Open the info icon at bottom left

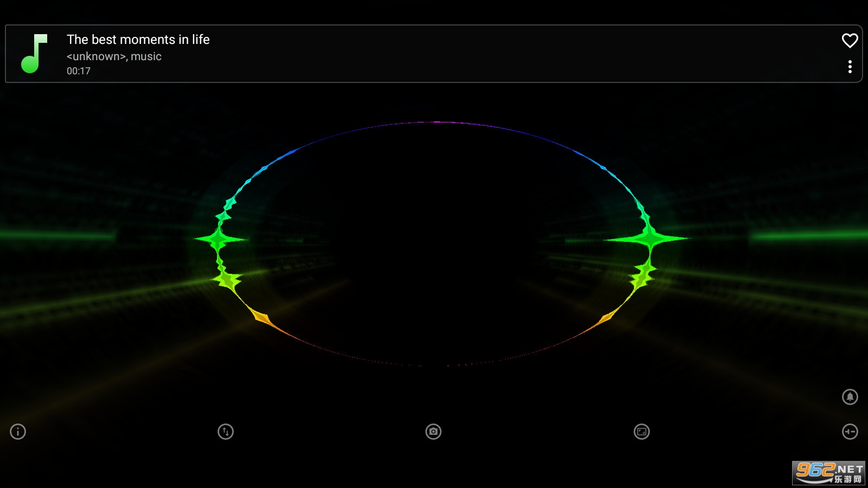click(18, 432)
